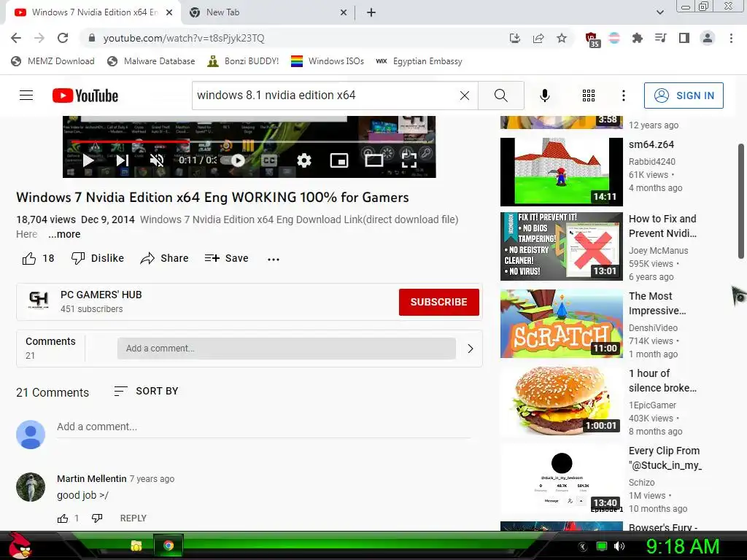
Task: Open the Chrome profile avatar
Action: (708, 38)
